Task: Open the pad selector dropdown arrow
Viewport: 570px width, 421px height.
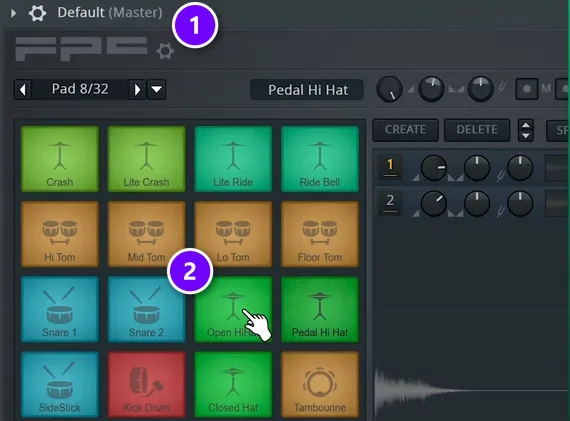Action: tap(157, 89)
